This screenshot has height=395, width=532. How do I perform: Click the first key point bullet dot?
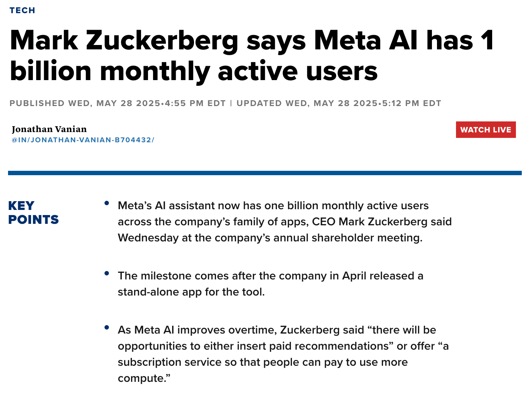pyautogui.click(x=107, y=203)
